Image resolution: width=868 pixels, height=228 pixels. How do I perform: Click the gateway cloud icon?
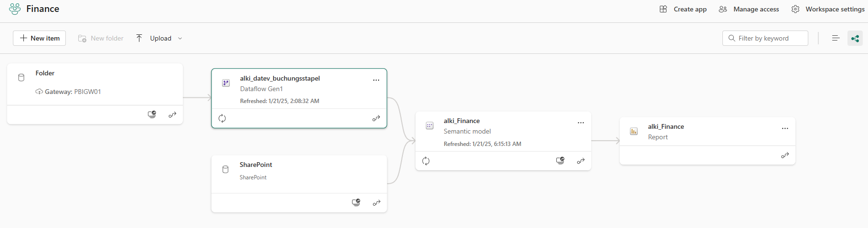click(x=39, y=92)
